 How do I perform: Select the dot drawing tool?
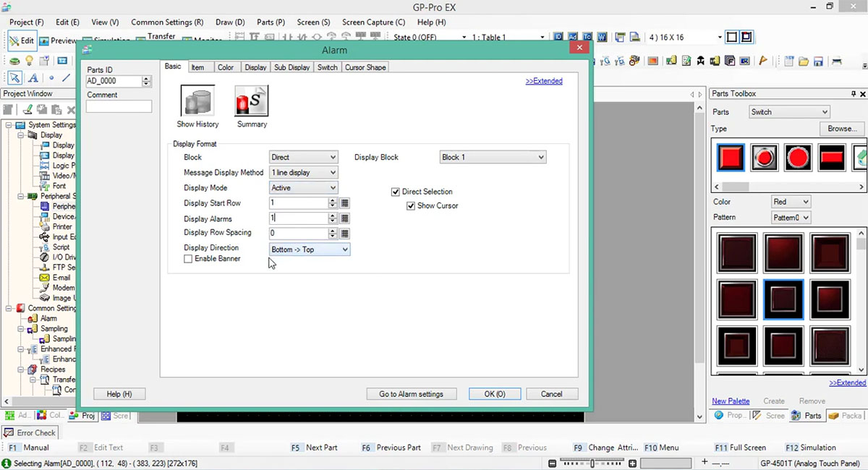[51, 78]
